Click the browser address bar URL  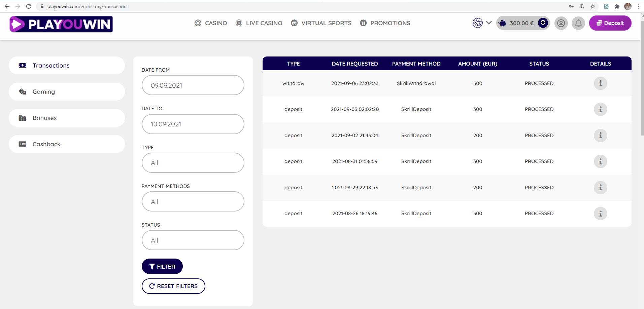click(x=88, y=6)
